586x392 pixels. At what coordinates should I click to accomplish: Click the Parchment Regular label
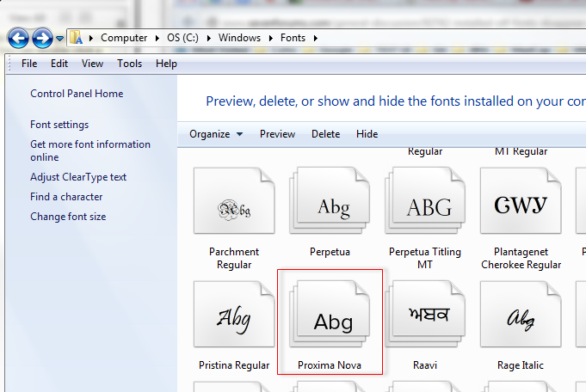point(234,258)
